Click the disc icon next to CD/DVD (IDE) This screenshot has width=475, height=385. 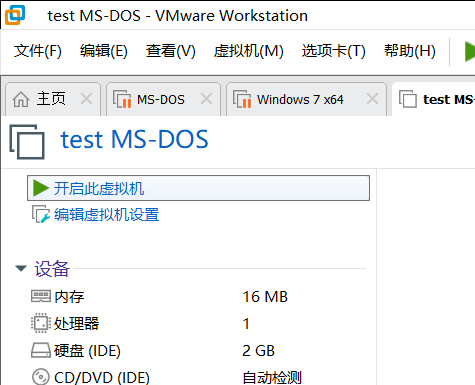tap(41, 377)
